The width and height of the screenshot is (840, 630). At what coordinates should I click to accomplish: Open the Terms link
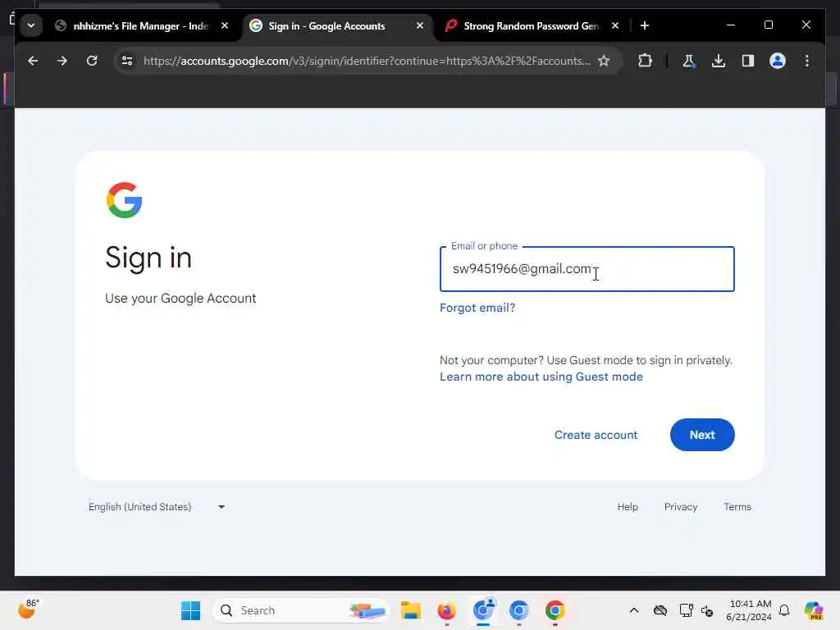[x=737, y=507]
